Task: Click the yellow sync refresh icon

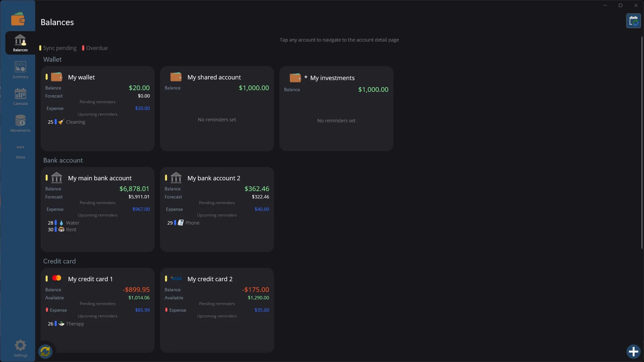Action: point(45,351)
